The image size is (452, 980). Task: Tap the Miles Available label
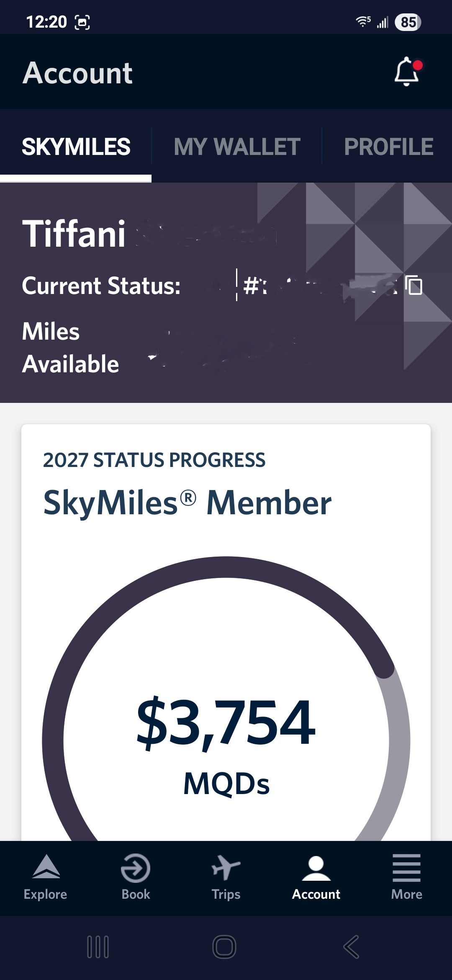[x=70, y=348]
